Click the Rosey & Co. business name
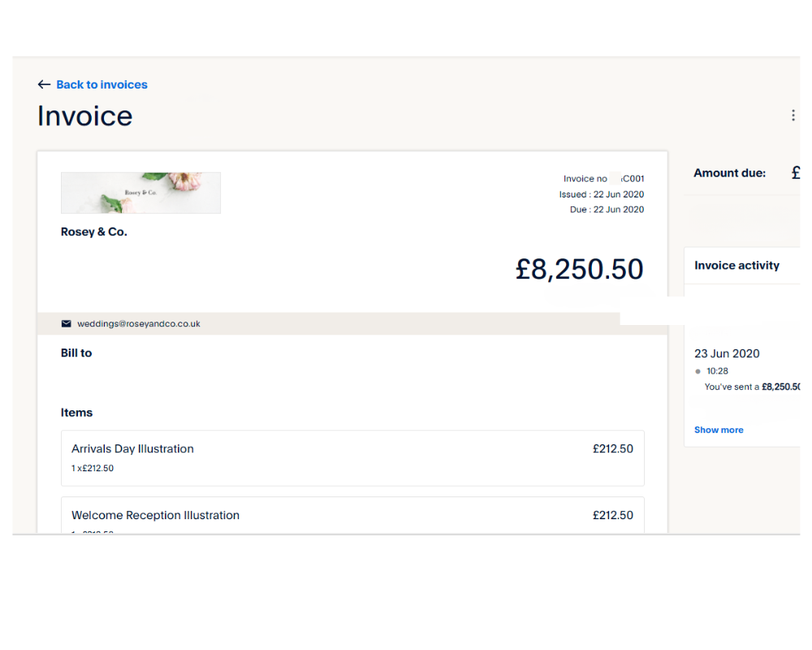 (x=93, y=232)
